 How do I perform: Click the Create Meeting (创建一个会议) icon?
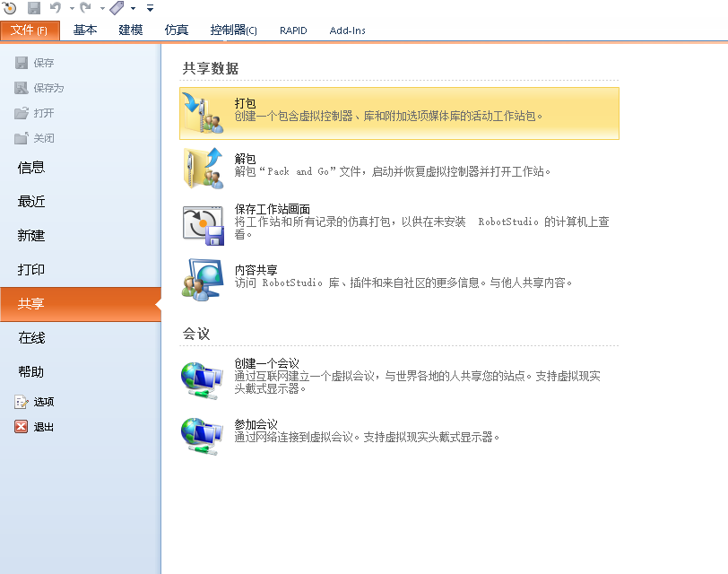click(203, 379)
